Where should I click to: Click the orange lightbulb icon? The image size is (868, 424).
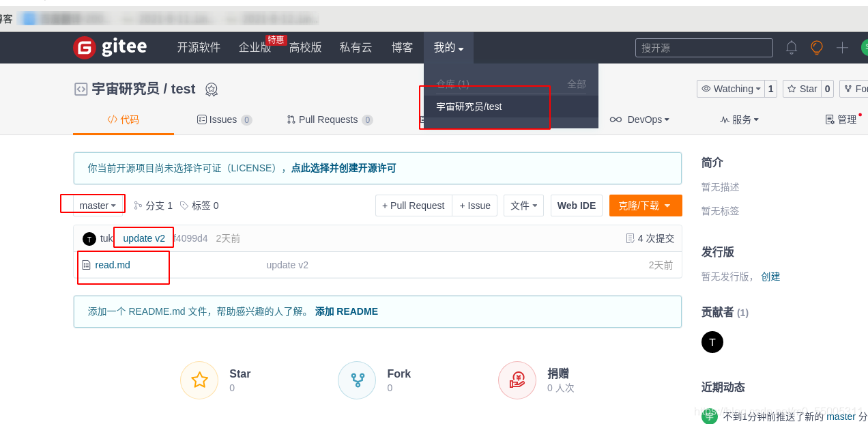816,47
